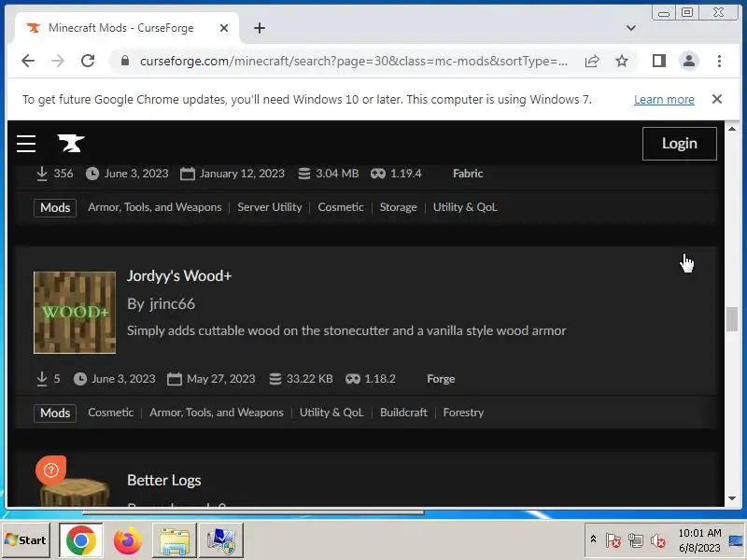Open the Chrome profile avatar
Viewport: 747px width, 560px height.
[x=689, y=61]
